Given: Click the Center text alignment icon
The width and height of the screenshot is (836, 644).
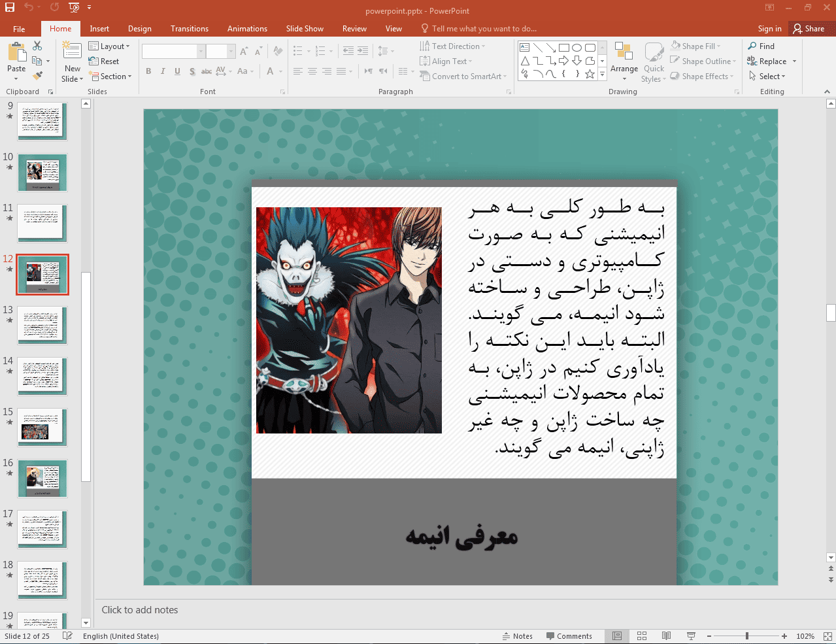Looking at the screenshot, I should (x=312, y=71).
